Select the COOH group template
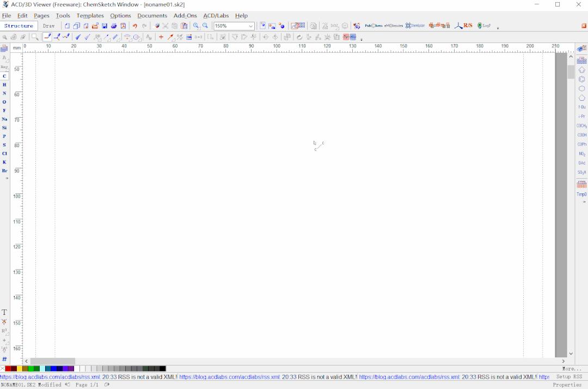 tap(581, 135)
